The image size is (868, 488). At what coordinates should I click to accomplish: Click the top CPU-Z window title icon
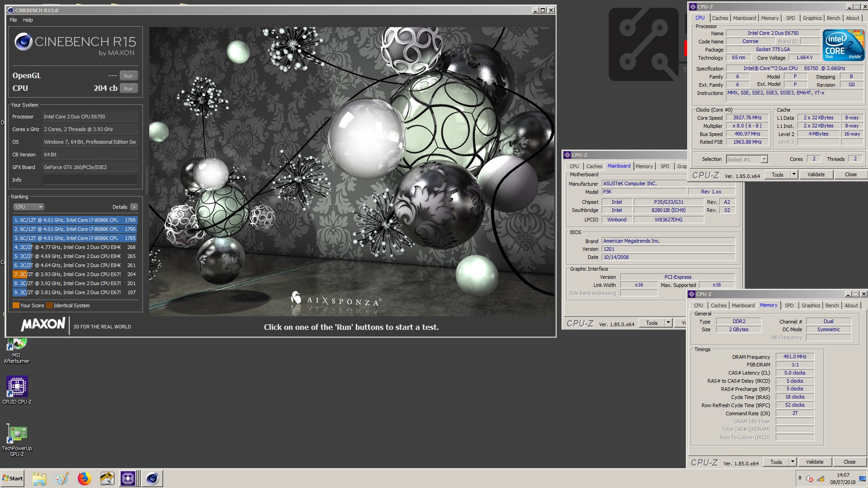coord(693,7)
